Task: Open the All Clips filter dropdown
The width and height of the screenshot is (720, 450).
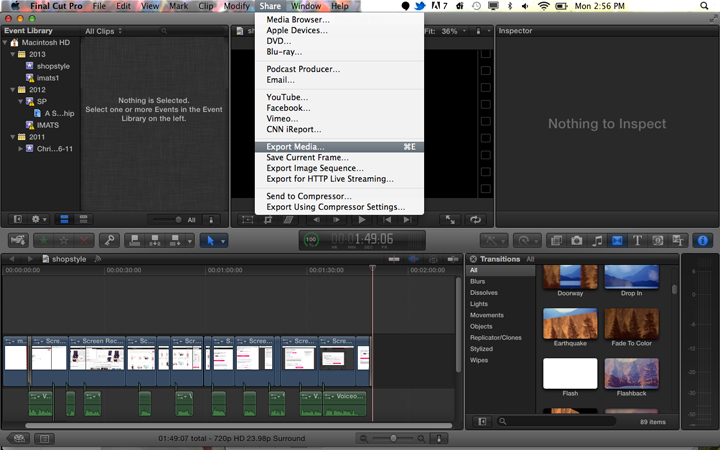Action: [x=103, y=31]
